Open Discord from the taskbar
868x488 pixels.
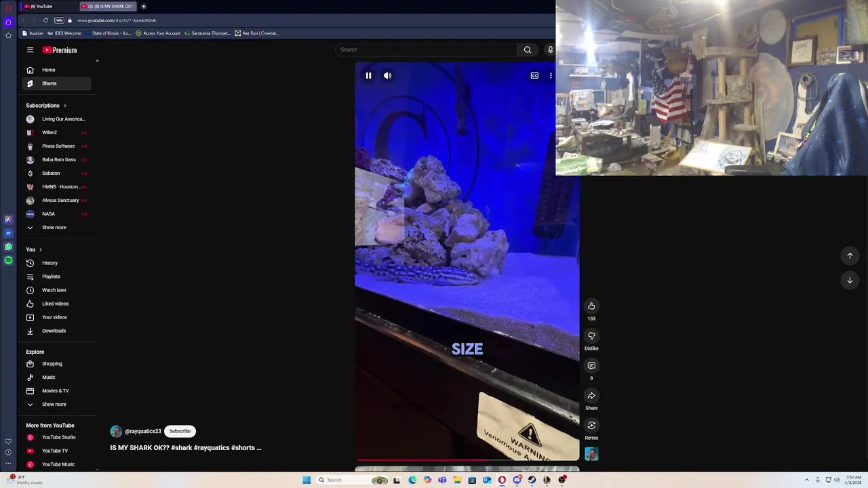(517, 480)
